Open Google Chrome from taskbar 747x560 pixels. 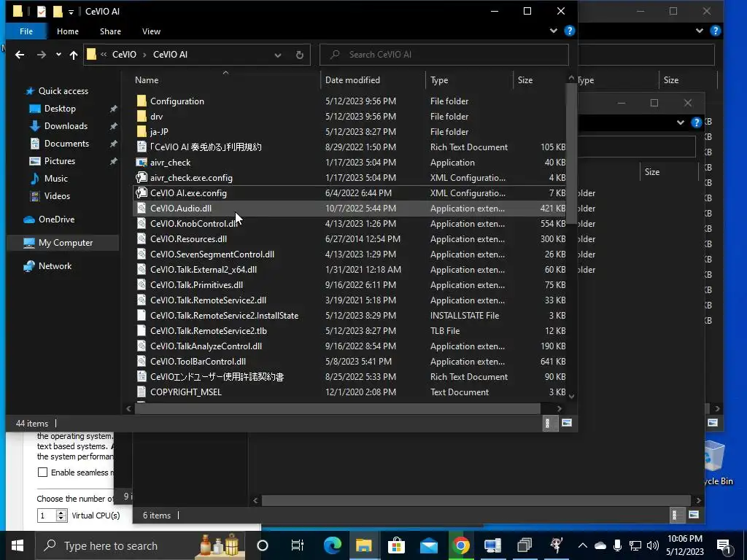coord(461,545)
